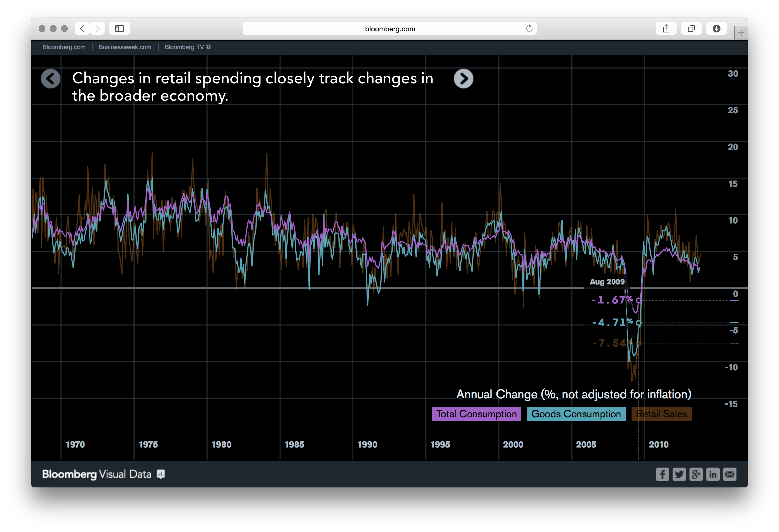Viewport: 779px width, 532px height.
Task: Select Bloomberg.com in the top navigation
Action: (64, 47)
